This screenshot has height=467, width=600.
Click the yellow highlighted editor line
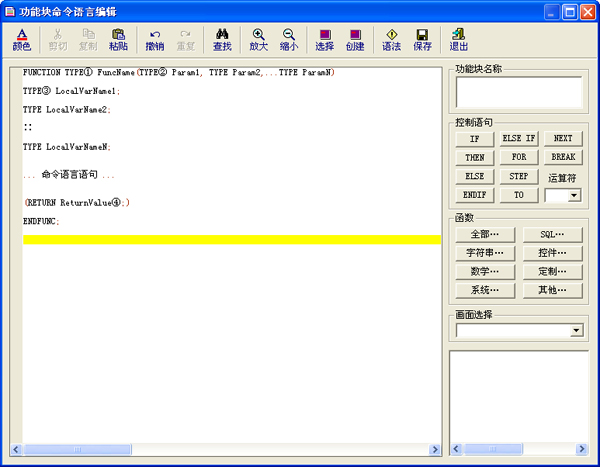[232, 240]
